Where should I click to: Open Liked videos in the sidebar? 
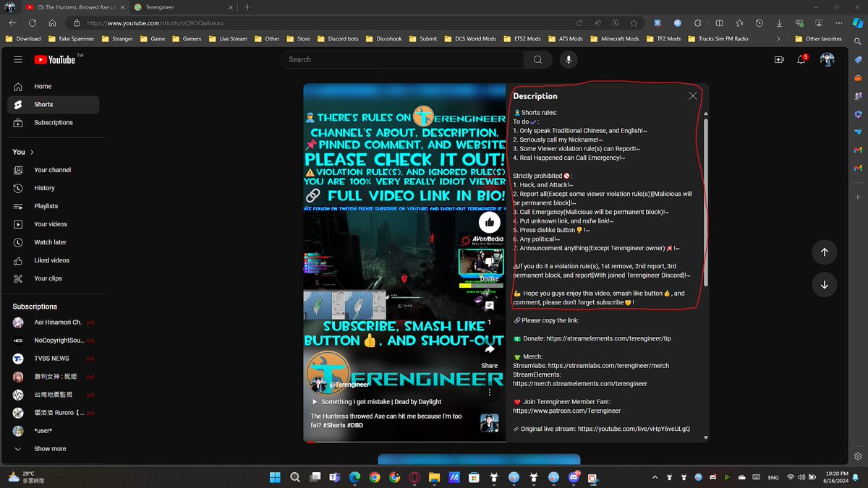tap(54, 260)
